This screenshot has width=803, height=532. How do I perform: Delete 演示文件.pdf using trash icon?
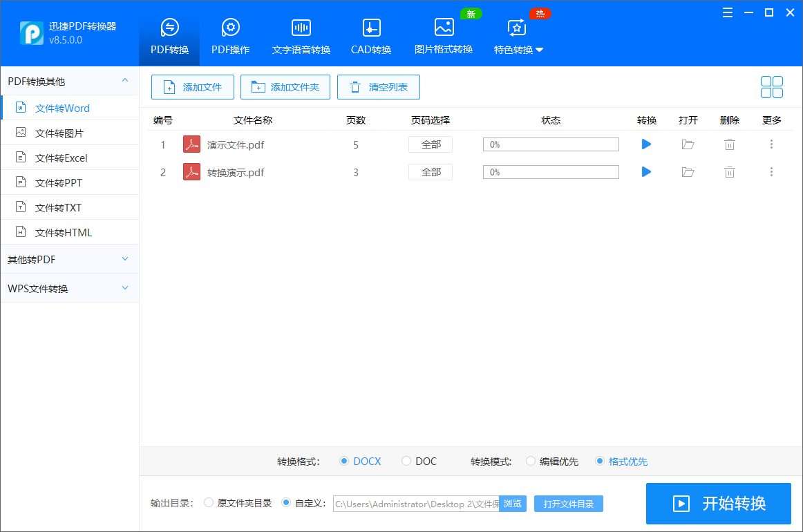click(x=730, y=144)
